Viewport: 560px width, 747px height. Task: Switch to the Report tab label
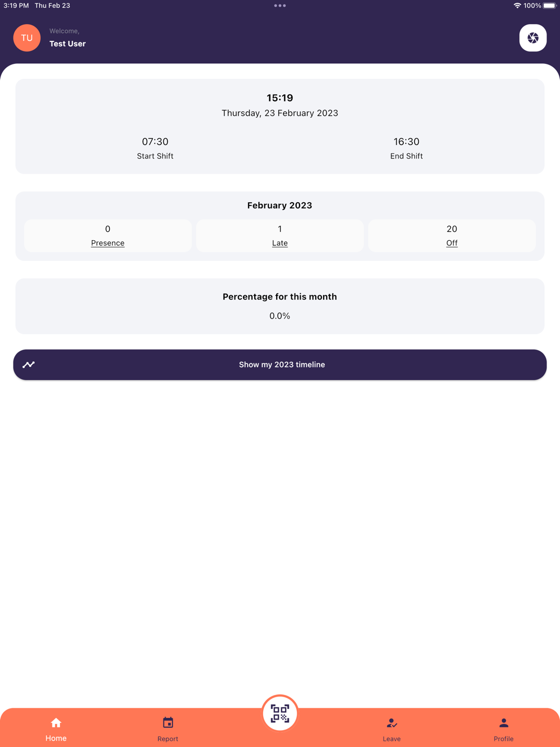[168, 739]
